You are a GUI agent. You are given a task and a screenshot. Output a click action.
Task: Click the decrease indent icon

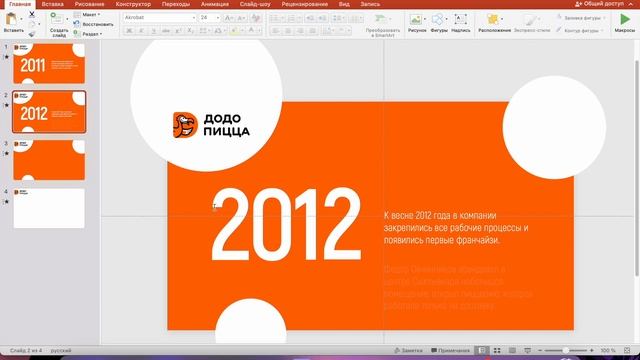click(x=310, y=18)
